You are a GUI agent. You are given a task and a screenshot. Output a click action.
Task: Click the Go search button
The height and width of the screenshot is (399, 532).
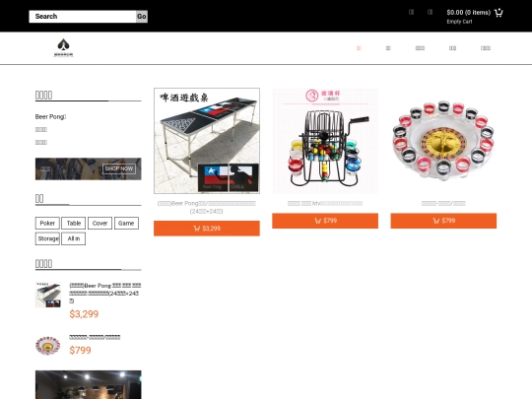click(142, 17)
